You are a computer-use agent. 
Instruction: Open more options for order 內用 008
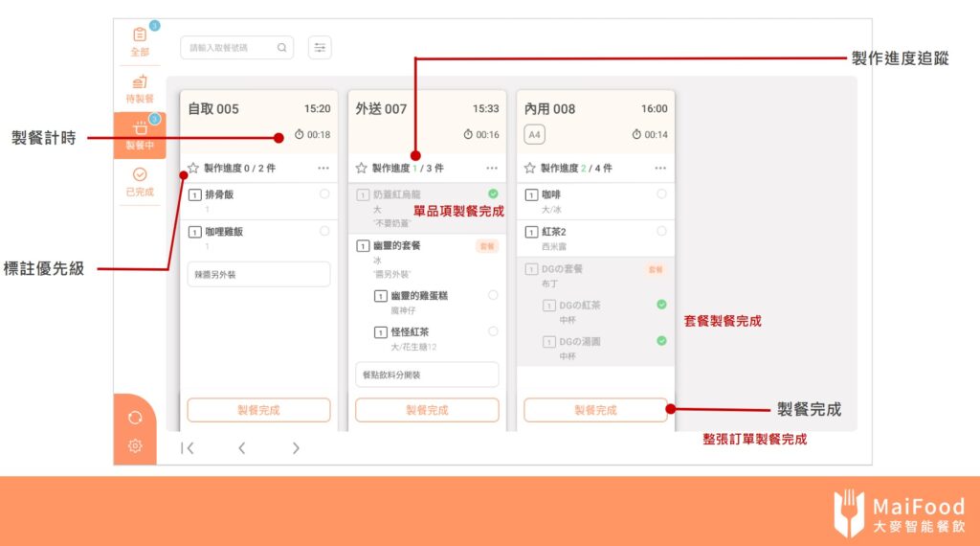(x=660, y=168)
